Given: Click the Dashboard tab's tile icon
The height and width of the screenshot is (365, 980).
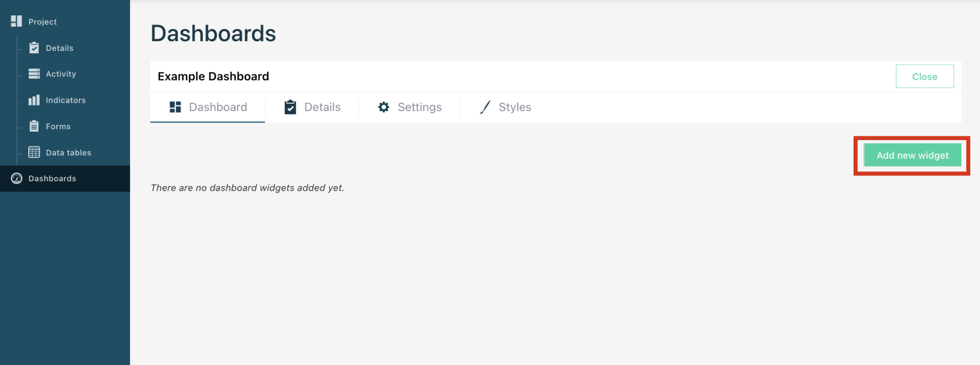Looking at the screenshot, I should 175,107.
